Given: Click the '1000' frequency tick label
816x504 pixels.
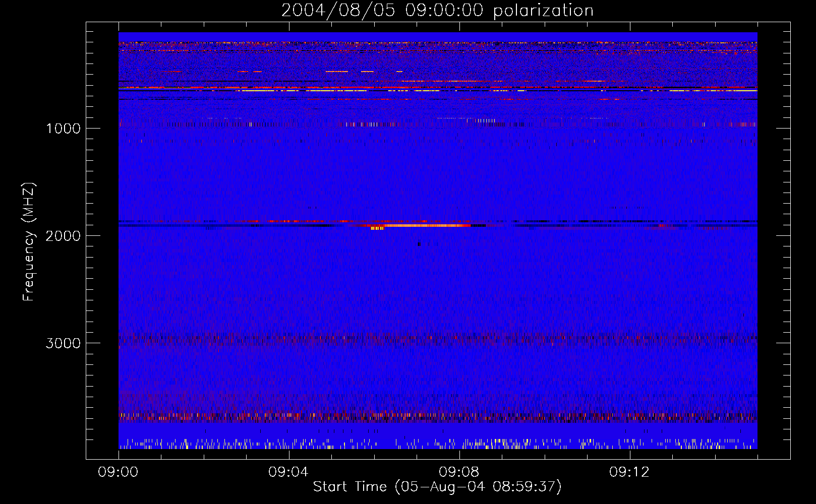Looking at the screenshot, I should click(63, 129).
